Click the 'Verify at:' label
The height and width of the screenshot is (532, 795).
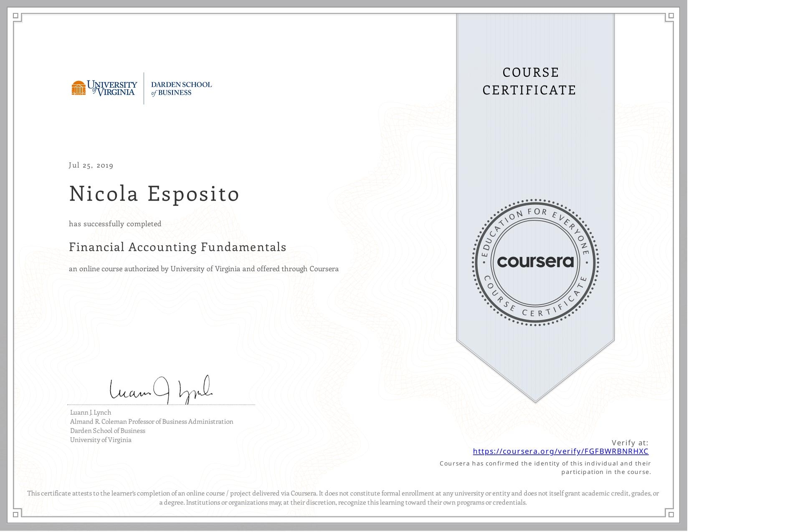pos(630,443)
